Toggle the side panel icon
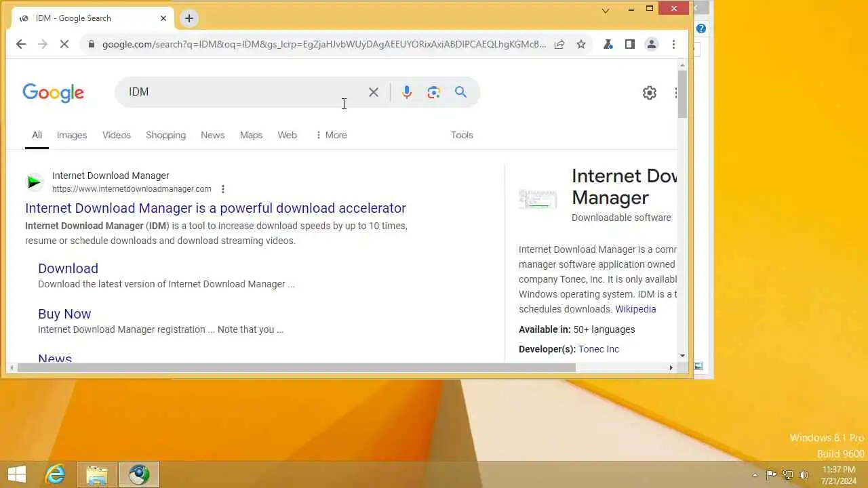Screen dimensions: 868x488 [630, 44]
